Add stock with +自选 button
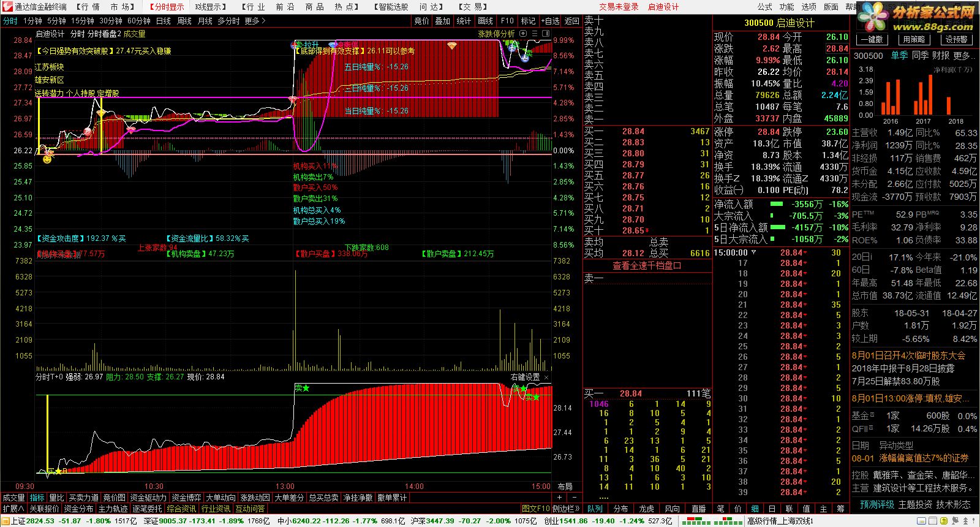The height and width of the screenshot is (527, 980). coord(550,21)
